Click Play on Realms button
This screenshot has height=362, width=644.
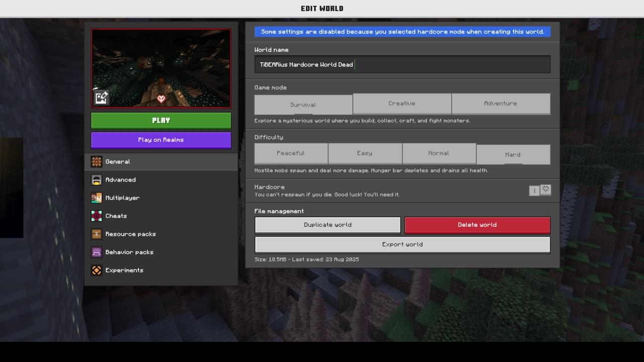pos(161,140)
